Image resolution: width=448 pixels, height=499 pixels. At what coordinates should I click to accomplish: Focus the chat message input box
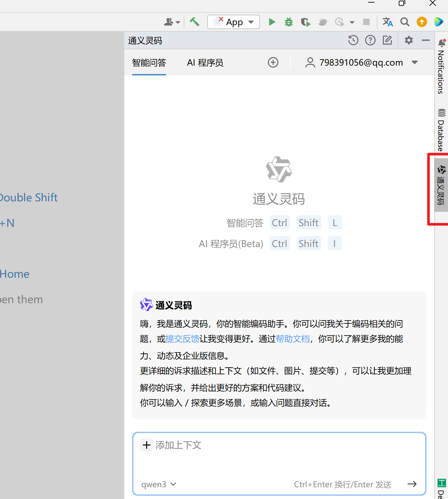coord(279,464)
